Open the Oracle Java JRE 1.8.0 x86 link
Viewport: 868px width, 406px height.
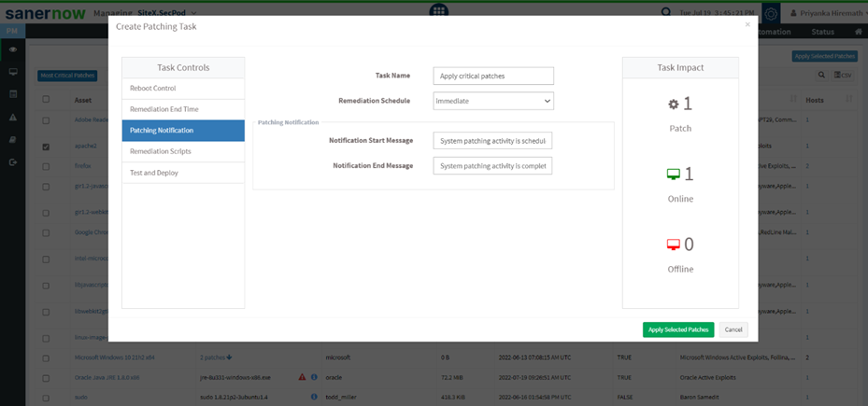click(107, 378)
